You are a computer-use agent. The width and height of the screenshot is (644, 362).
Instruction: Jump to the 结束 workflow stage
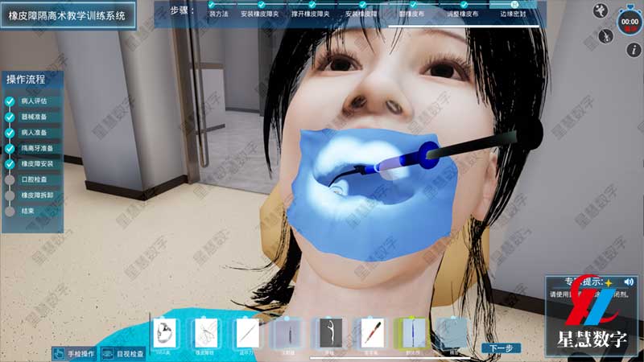[x=28, y=211]
